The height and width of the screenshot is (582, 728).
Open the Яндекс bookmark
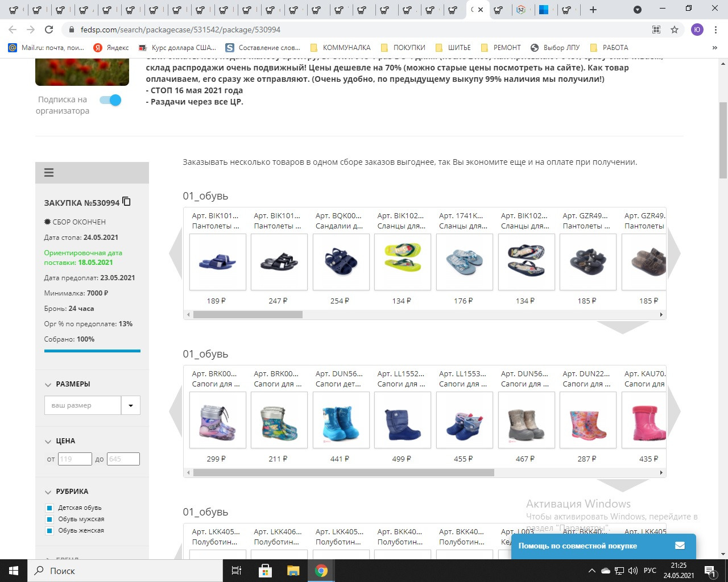[111, 48]
